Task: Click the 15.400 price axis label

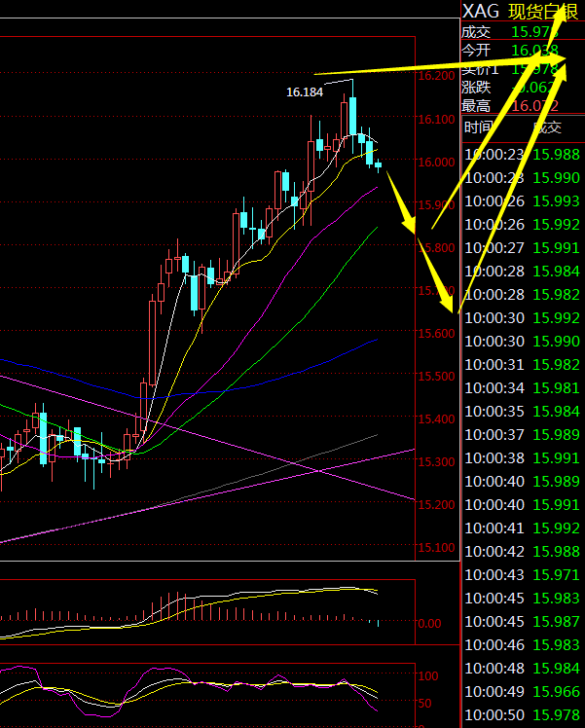Action: [436, 419]
